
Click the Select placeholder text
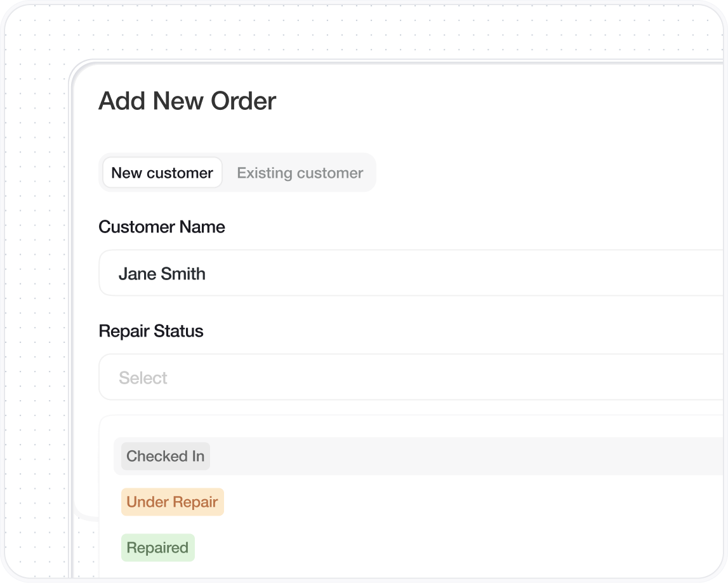coord(143,378)
